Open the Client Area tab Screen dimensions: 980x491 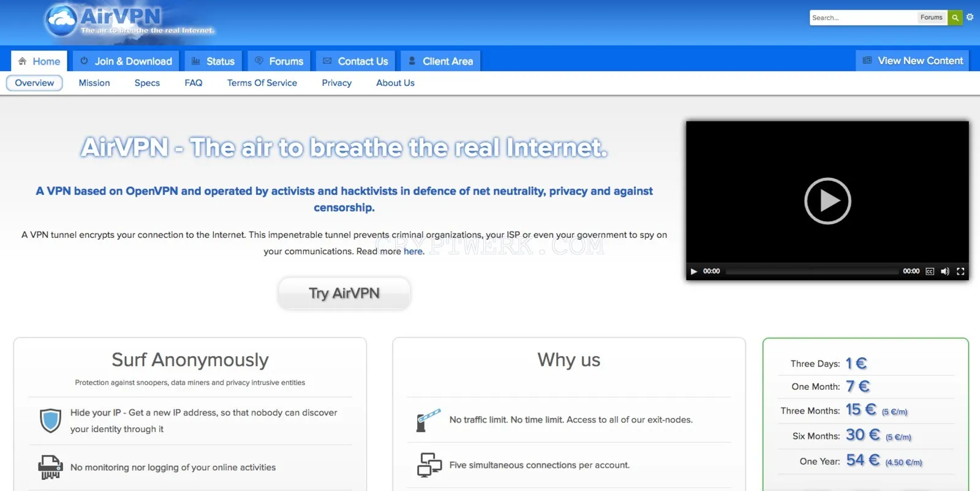click(440, 61)
